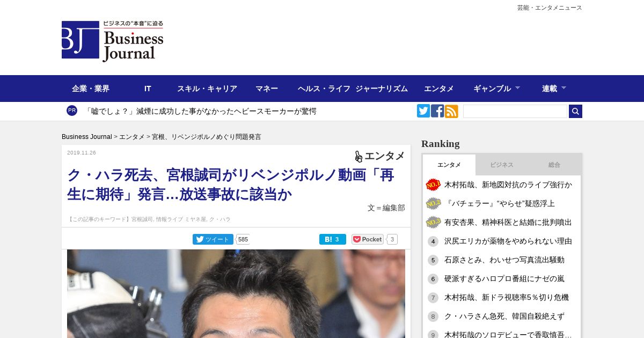
Task: Click the keyword ク・ハラ
Action: pyautogui.click(x=219, y=219)
